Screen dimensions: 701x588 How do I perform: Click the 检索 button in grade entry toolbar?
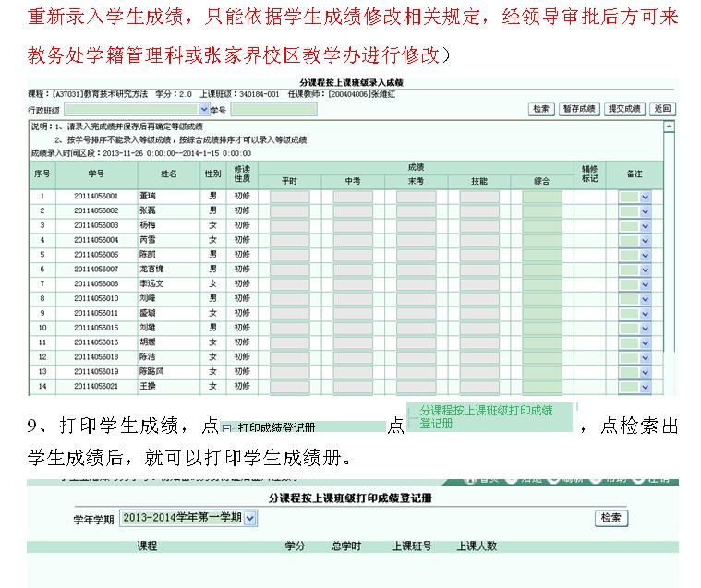tap(541, 109)
